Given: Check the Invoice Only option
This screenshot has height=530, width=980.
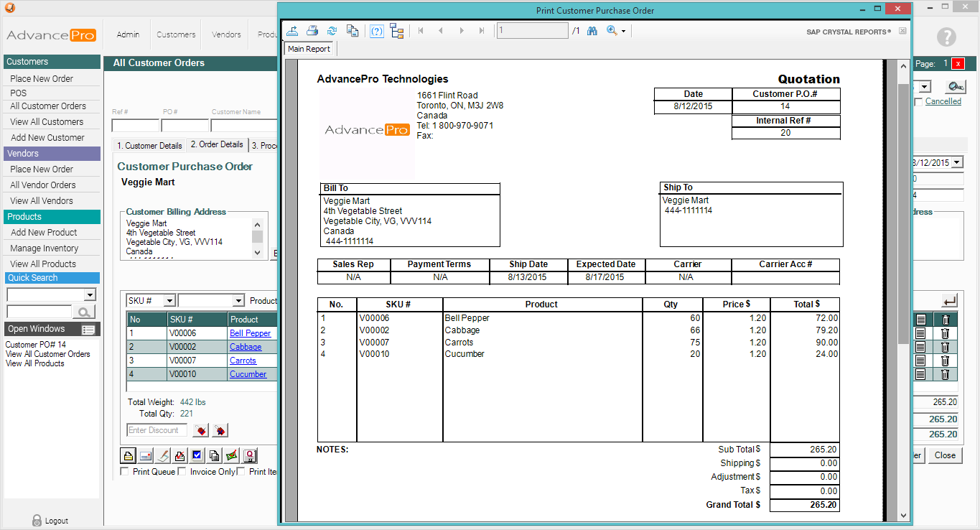Looking at the screenshot, I should [182, 472].
